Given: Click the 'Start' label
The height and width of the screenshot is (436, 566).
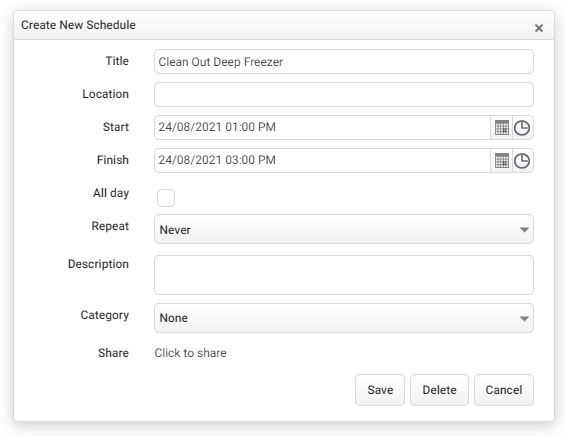Looking at the screenshot, I should tap(116, 127).
